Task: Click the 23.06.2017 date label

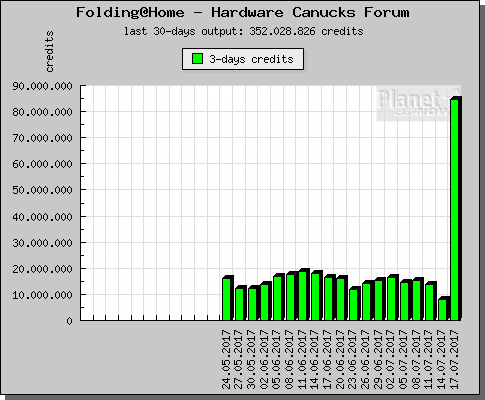Action: (353, 360)
